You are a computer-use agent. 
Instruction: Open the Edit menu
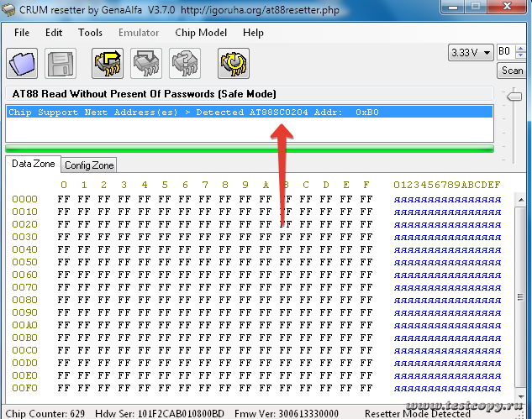coord(54,33)
